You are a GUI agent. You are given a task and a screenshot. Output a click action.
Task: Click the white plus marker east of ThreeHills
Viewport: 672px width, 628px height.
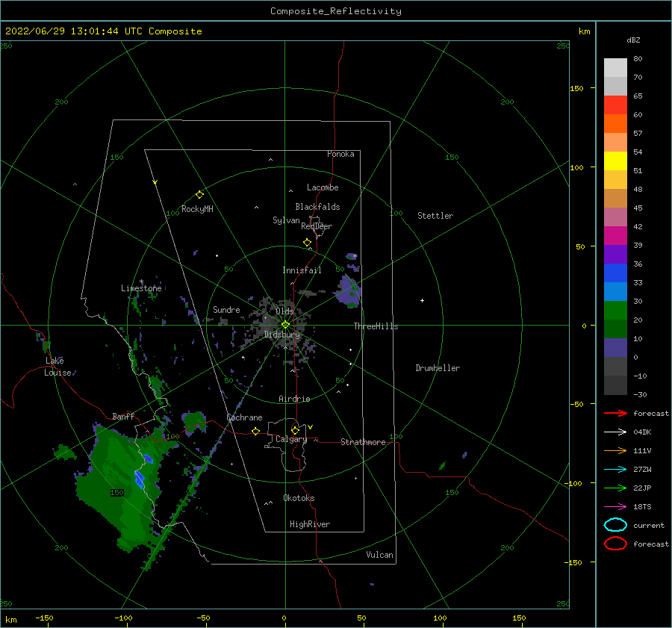point(422,300)
